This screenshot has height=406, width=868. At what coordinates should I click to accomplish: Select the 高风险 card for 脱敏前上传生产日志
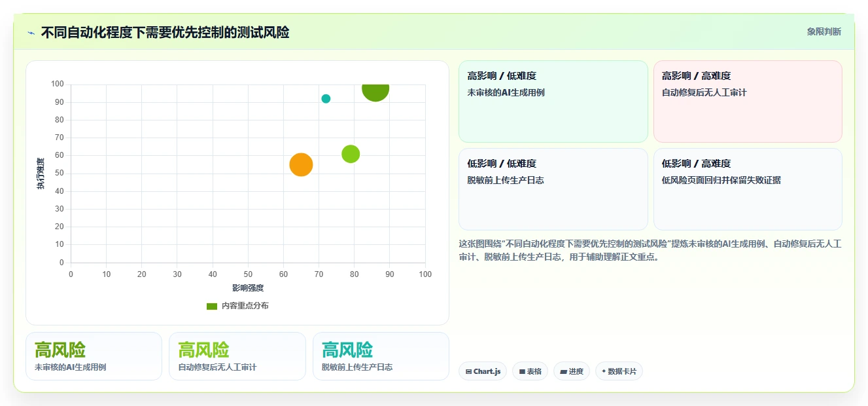pos(381,356)
